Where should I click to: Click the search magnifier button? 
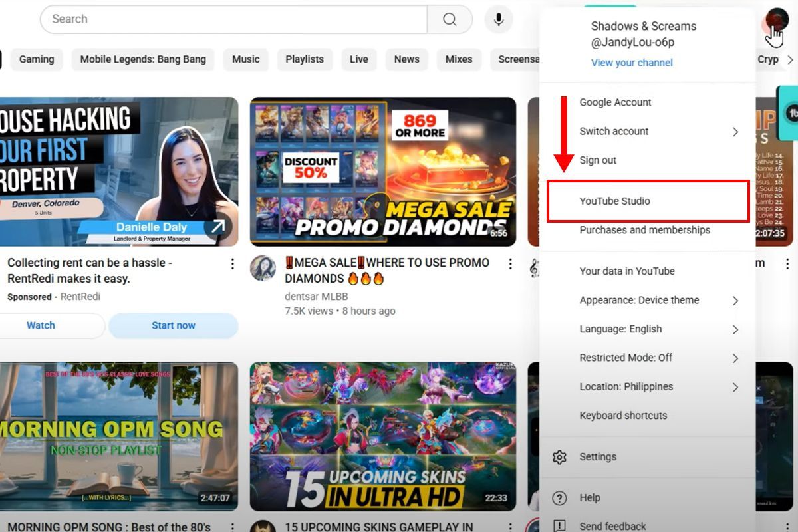click(450, 19)
